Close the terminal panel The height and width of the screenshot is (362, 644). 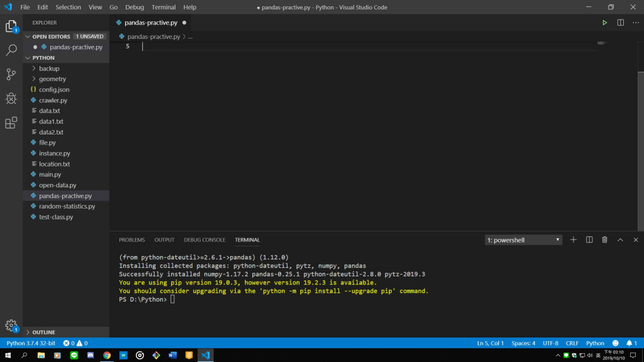[635, 239]
